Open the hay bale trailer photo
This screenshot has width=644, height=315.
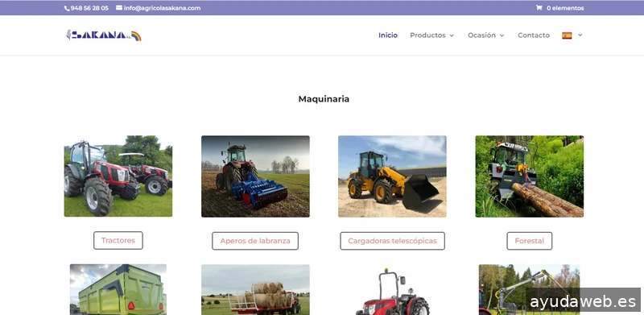255,289
